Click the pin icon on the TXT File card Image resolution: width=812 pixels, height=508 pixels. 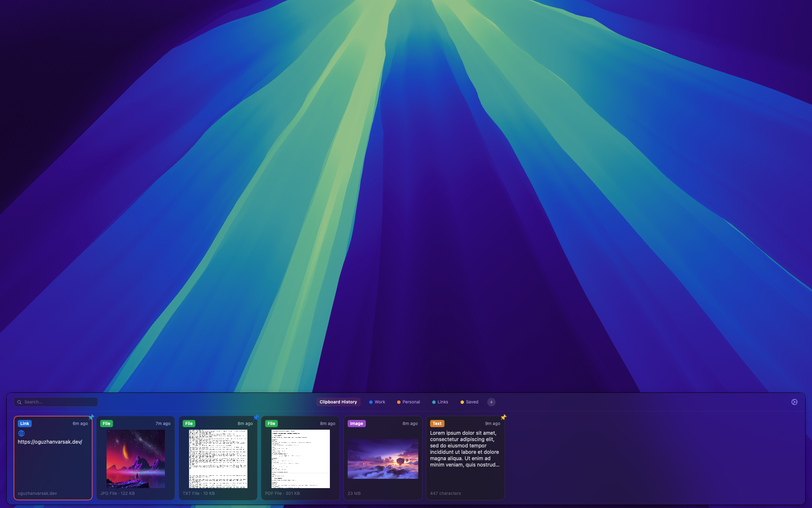257,417
